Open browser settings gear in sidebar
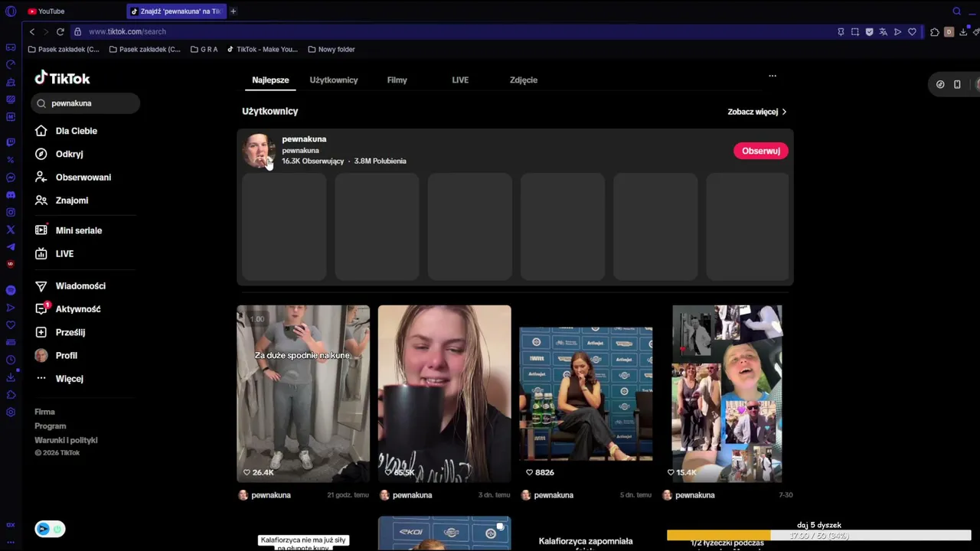980x551 pixels. tap(11, 412)
